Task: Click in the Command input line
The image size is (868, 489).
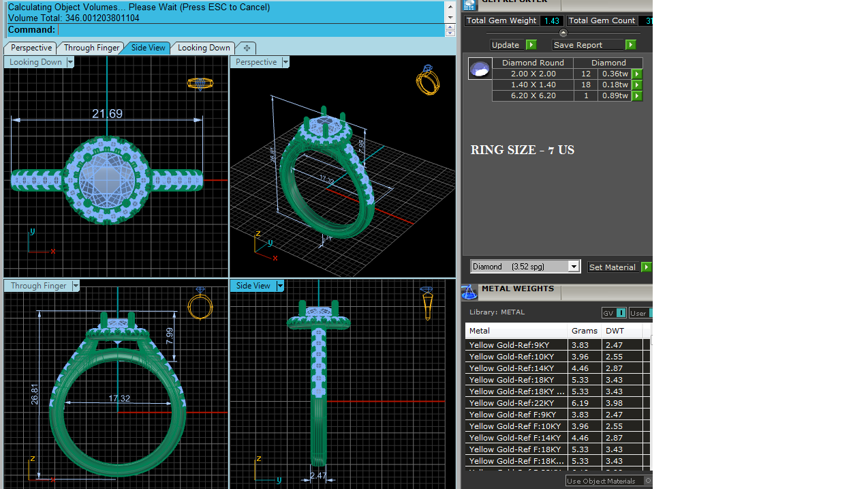Action: point(251,30)
